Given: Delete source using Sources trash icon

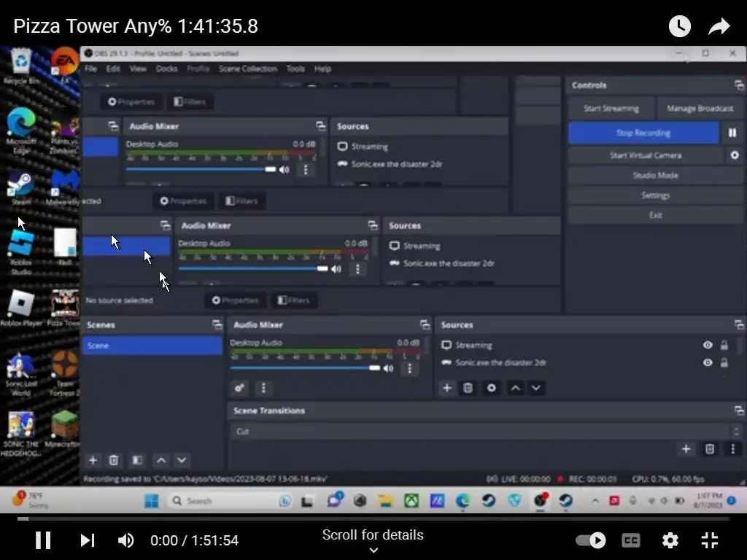Looking at the screenshot, I should tap(468, 388).
